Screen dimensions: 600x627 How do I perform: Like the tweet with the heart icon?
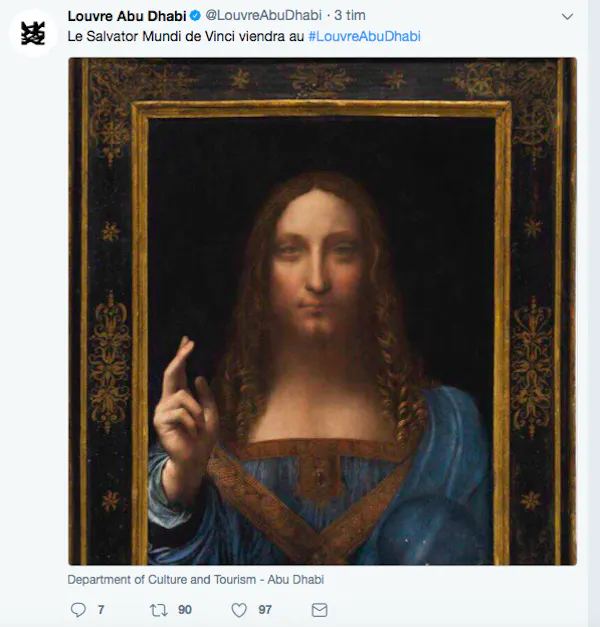tap(239, 609)
